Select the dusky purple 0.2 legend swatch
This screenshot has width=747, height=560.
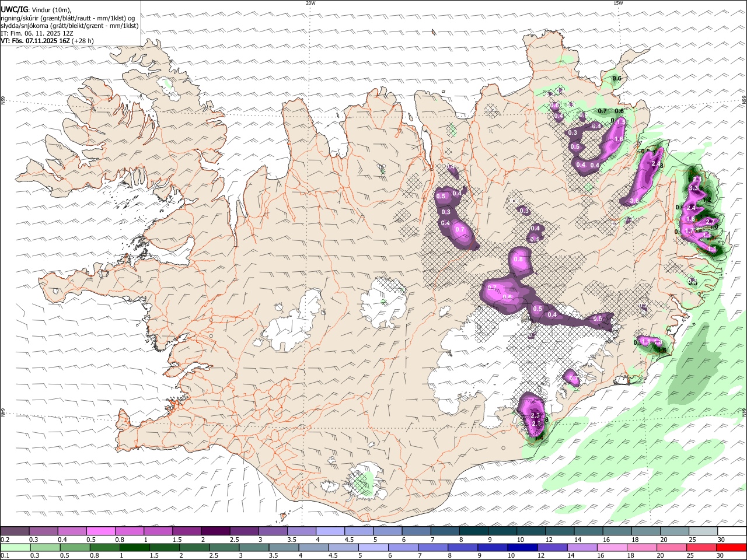click(x=15, y=531)
